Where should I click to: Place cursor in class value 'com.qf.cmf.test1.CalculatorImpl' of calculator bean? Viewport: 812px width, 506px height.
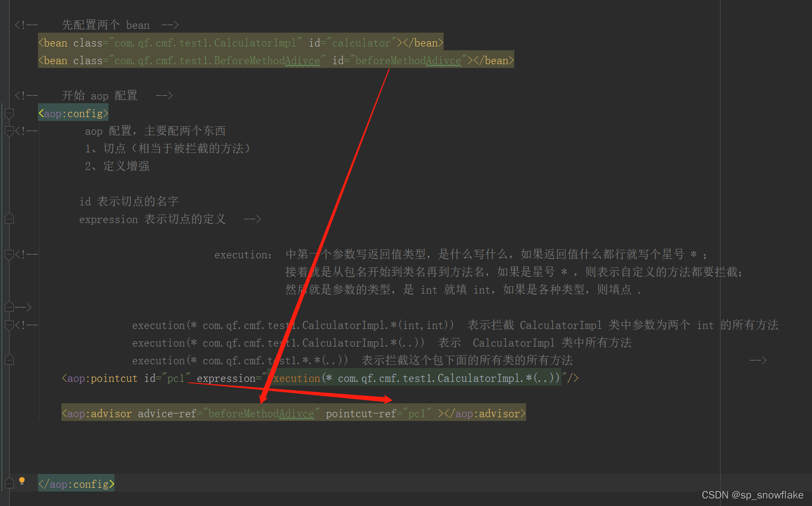coord(205,43)
